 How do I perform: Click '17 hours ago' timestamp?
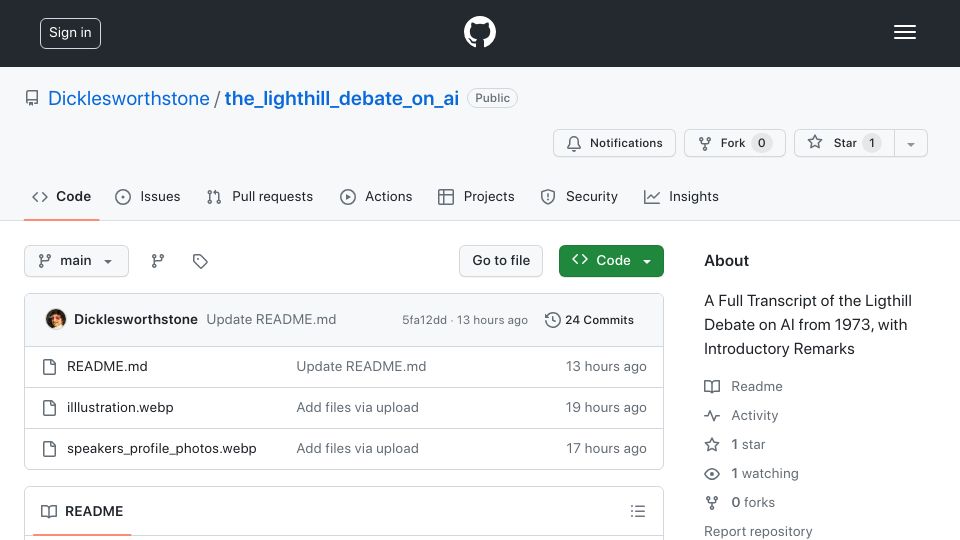[606, 448]
